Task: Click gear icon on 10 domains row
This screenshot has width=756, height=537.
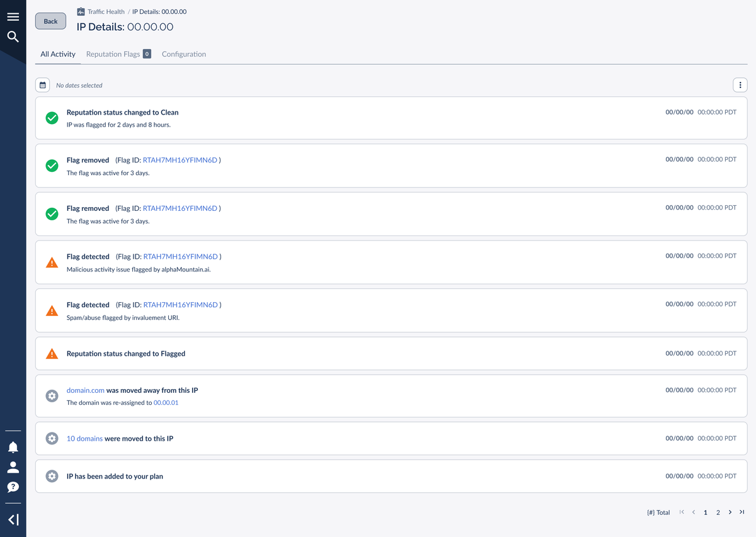Action: point(52,438)
